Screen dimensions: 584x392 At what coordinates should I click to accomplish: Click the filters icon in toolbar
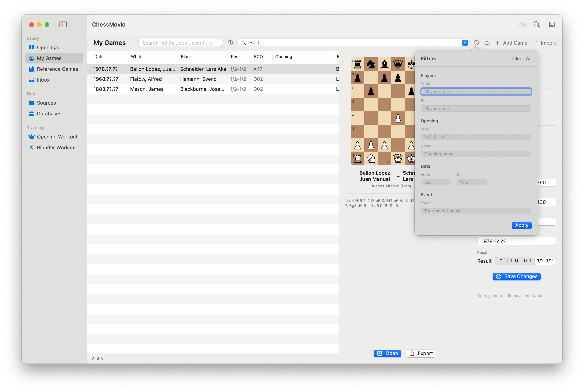(x=476, y=43)
